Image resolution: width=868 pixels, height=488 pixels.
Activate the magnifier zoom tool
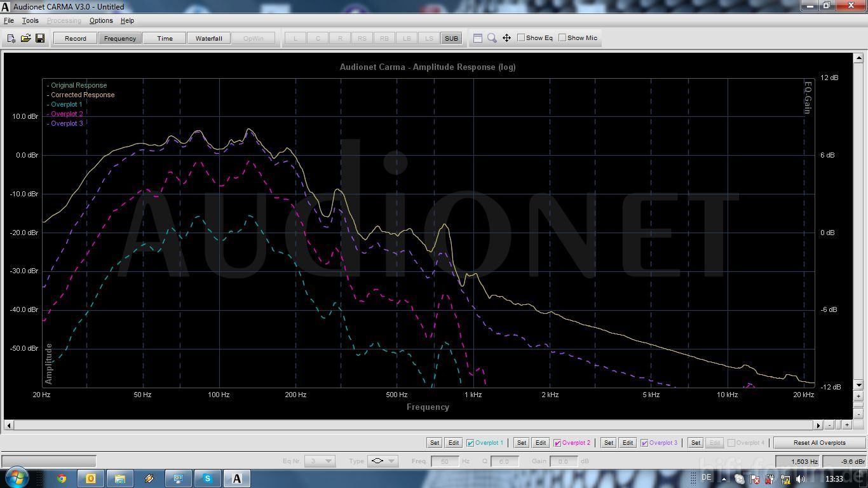pos(492,38)
